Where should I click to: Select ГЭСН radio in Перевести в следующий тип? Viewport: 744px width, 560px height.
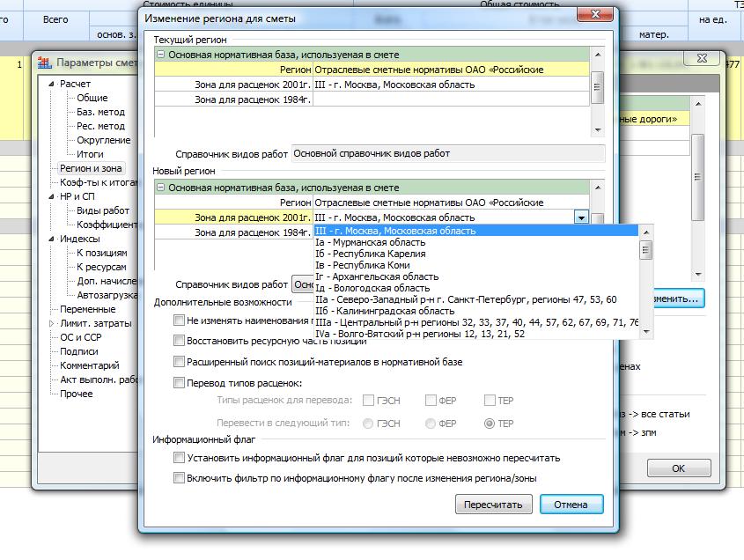(x=368, y=424)
